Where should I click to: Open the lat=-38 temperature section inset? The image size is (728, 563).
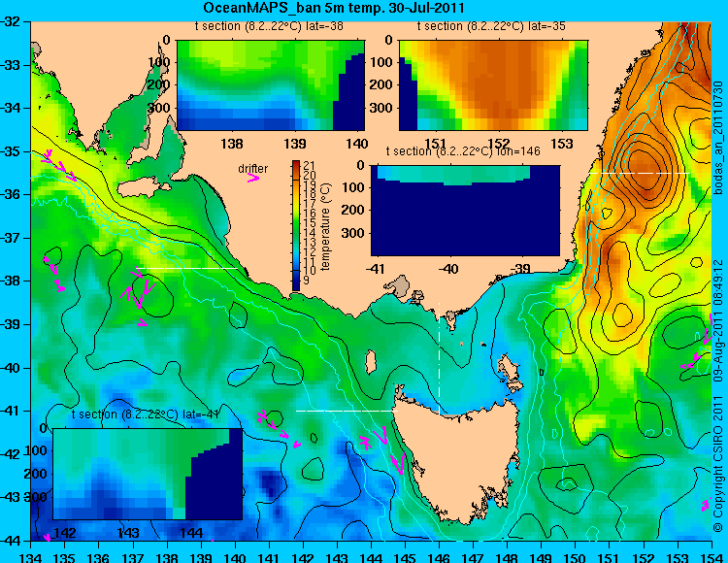coord(271,85)
